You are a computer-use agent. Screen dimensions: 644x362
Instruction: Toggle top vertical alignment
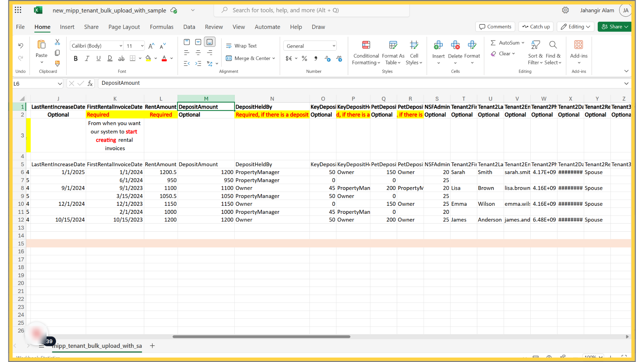click(187, 42)
